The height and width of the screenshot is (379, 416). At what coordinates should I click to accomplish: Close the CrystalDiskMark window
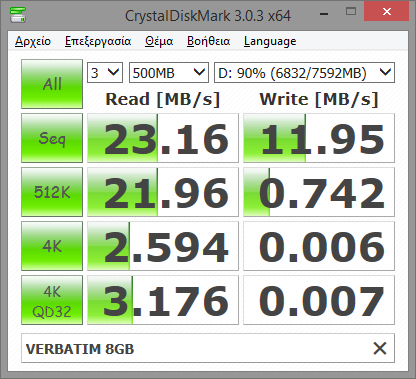click(387, 12)
